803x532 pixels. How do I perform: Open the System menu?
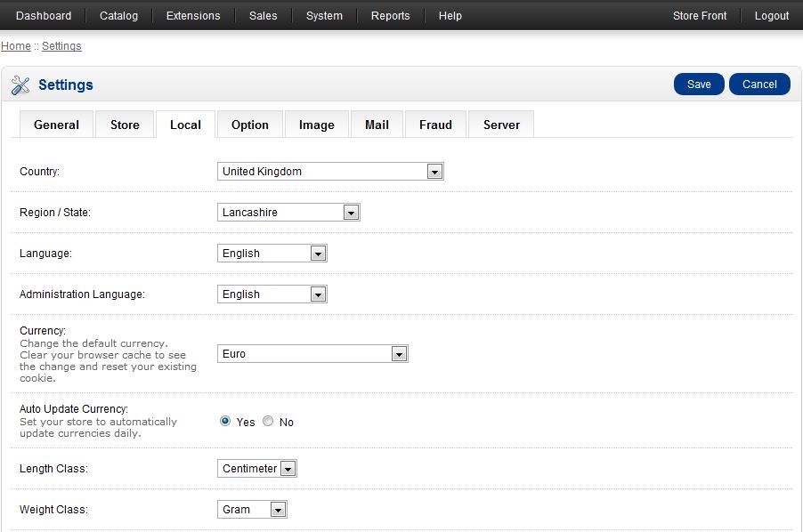coord(324,16)
